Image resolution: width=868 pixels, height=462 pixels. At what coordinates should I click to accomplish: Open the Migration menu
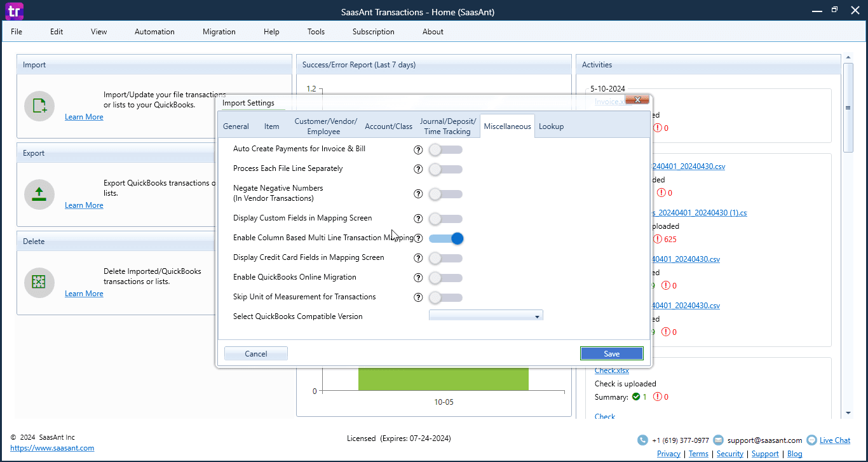pos(219,31)
